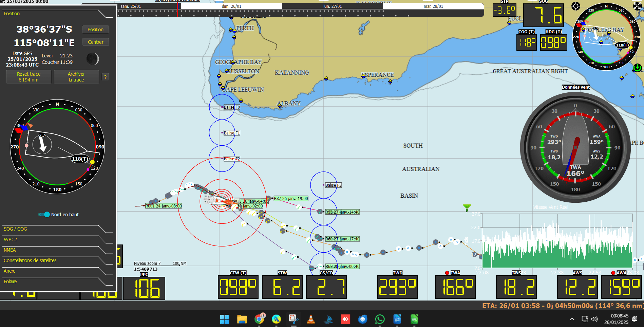Select dim. 26/01 on the timeline
644x327 pixels.
(x=231, y=6)
